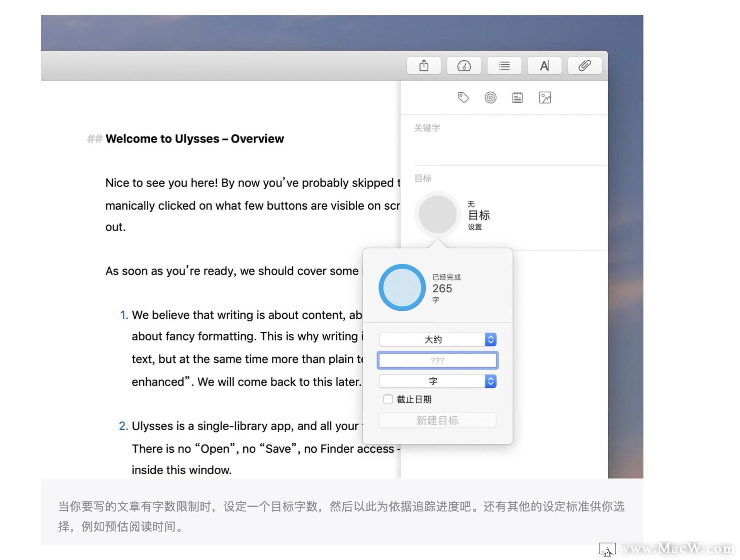The width and height of the screenshot is (740, 560).
Task: Toggle the attachments paperclip button
Action: tap(584, 66)
